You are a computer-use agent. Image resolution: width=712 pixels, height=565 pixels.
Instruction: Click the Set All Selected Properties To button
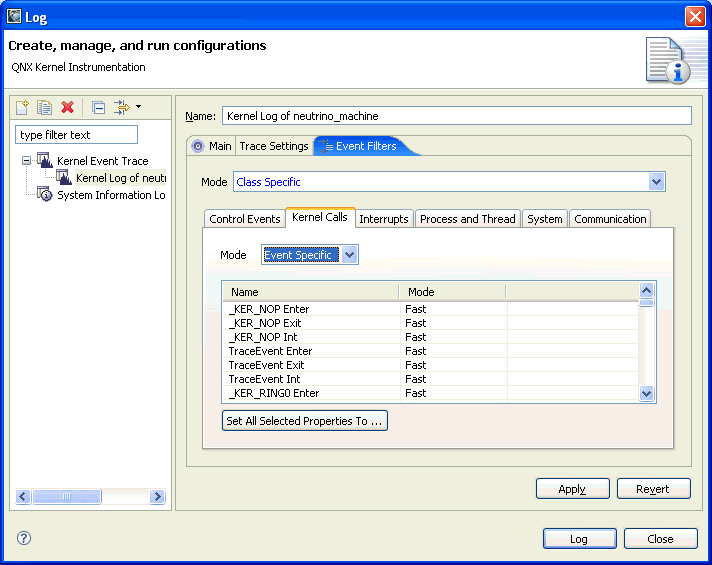click(304, 421)
